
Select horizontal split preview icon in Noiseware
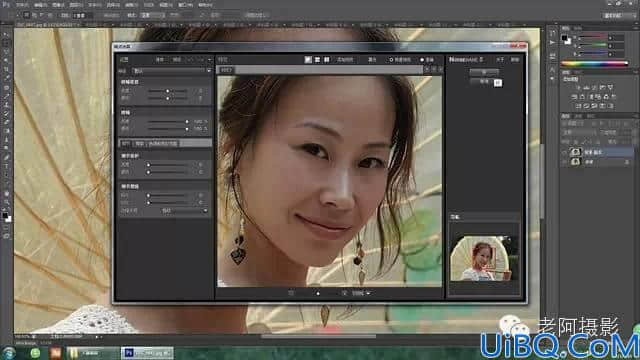317,60
